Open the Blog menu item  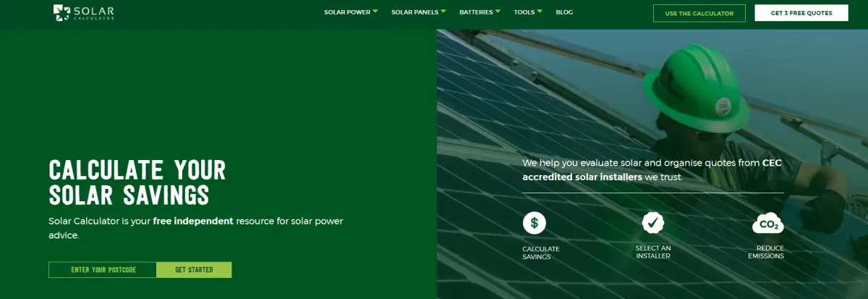click(564, 12)
